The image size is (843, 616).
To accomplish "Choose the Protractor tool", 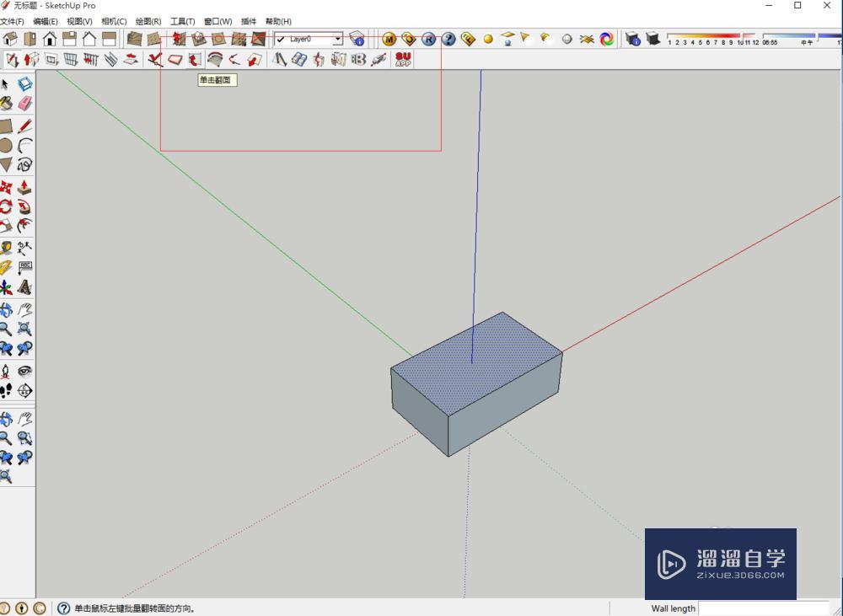I will point(5,268).
